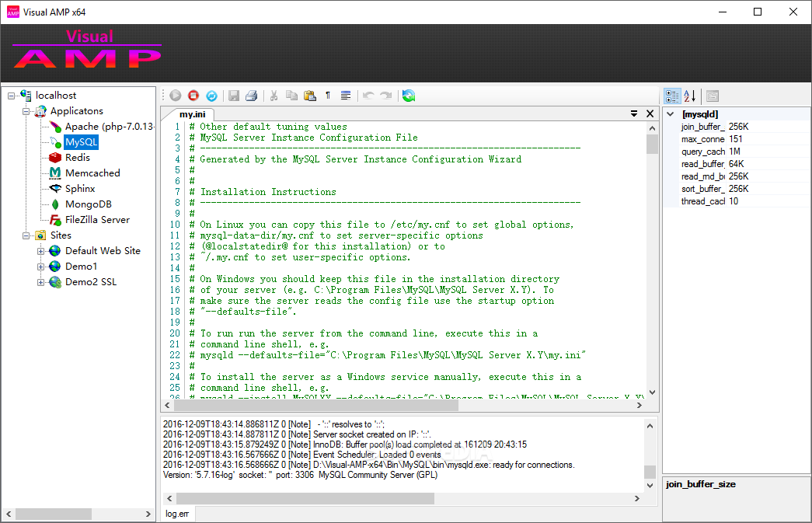
Task: Click the Demo2 SSL site icon
Action: pyautogui.click(x=55, y=282)
